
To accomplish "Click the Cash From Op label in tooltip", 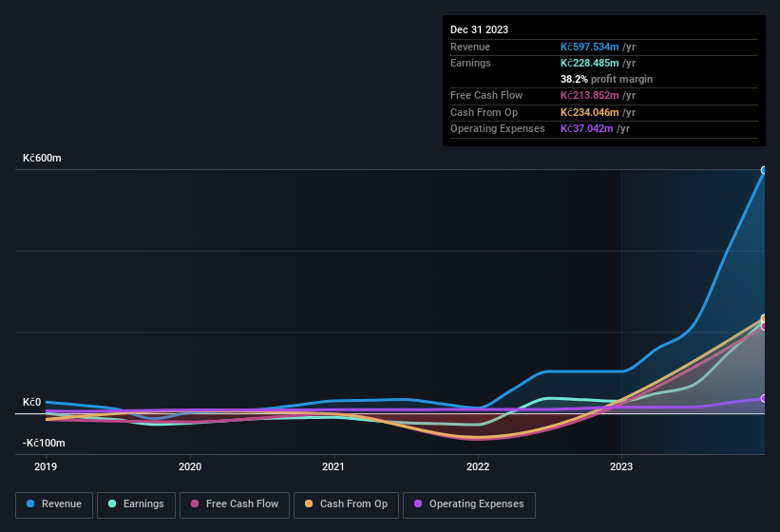I will click(x=484, y=112).
